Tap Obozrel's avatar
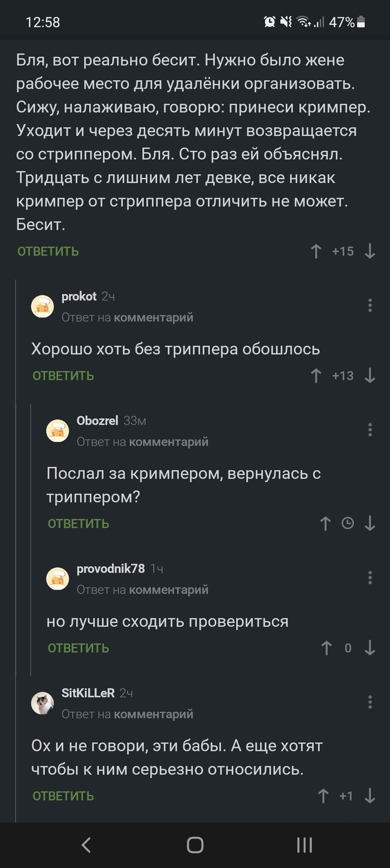 click(x=57, y=430)
